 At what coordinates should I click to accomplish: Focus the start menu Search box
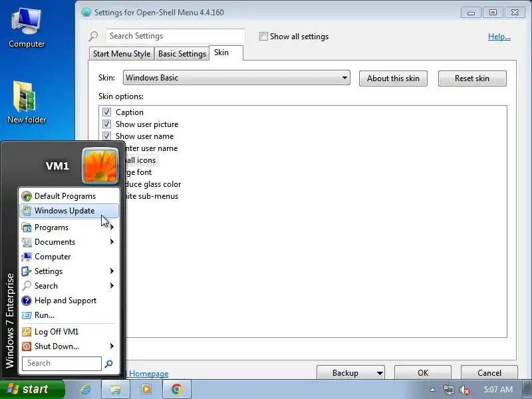pyautogui.click(x=62, y=363)
